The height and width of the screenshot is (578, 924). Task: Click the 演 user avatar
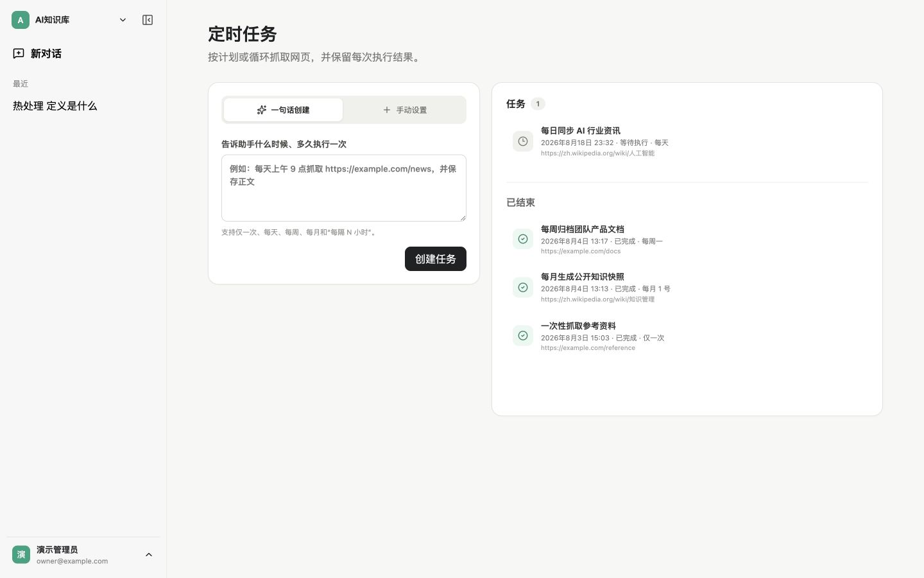point(21,555)
